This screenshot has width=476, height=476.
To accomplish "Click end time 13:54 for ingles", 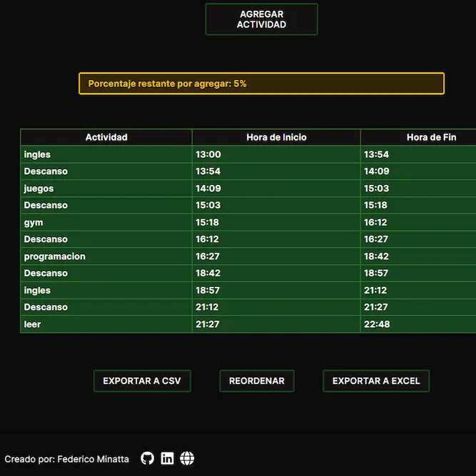I will (x=418, y=154).
